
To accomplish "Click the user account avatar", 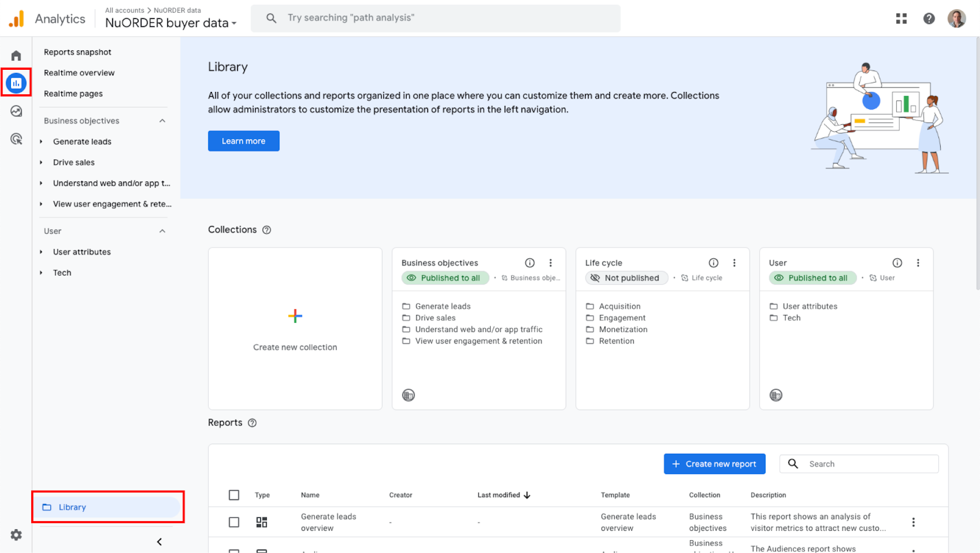I will pyautogui.click(x=957, y=18).
